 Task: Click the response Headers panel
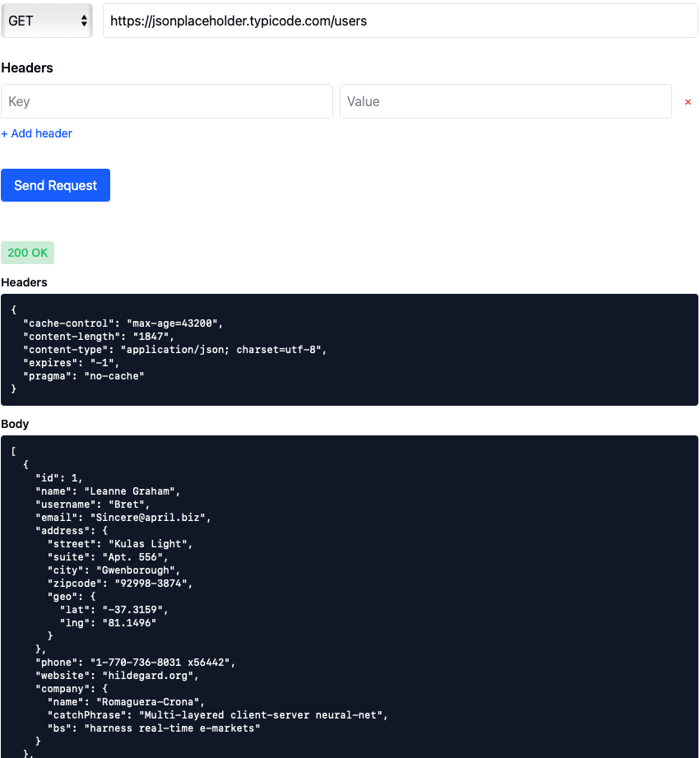pyautogui.click(x=350, y=349)
